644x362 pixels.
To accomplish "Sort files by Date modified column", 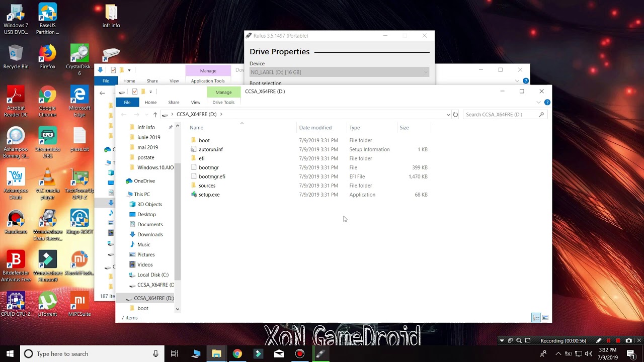I will point(321,127).
